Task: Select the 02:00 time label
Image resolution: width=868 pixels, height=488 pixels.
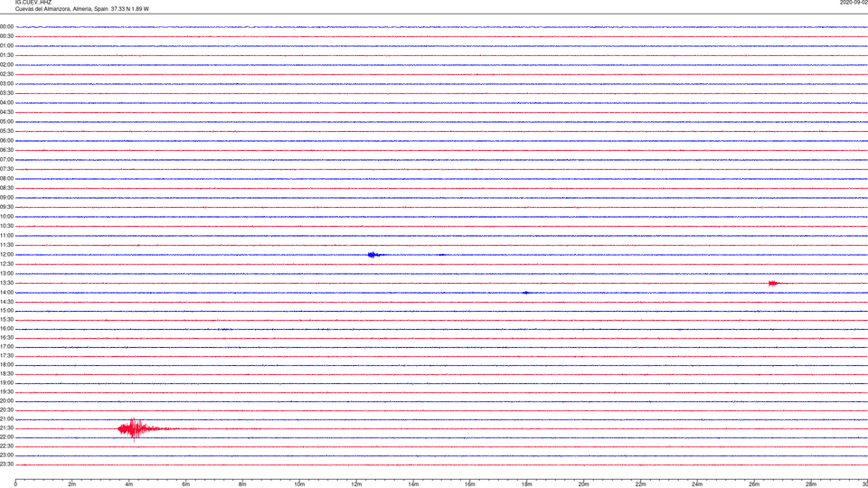Action: [x=6, y=65]
